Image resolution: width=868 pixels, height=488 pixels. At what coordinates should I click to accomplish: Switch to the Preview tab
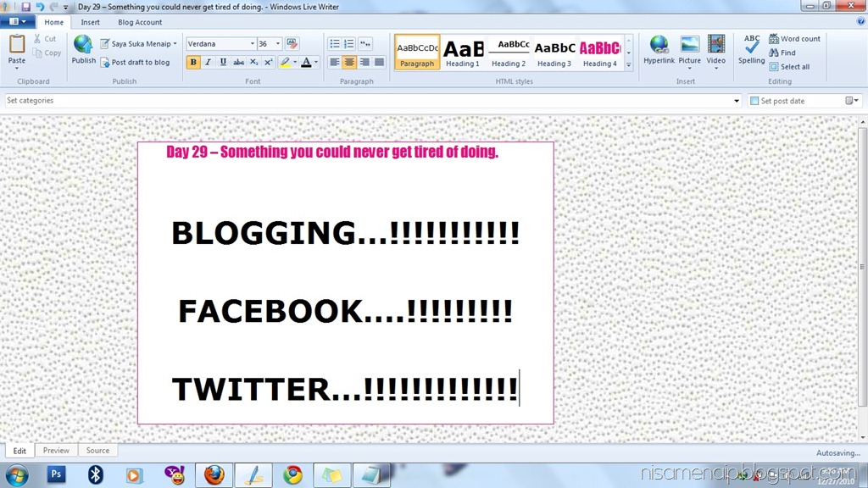[57, 451]
